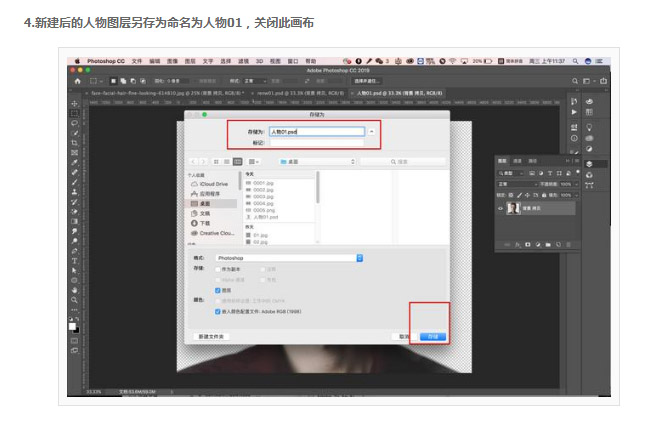Click the 新建文件夹 (New Folder) button
The width and height of the screenshot is (657, 421).
[211, 336]
